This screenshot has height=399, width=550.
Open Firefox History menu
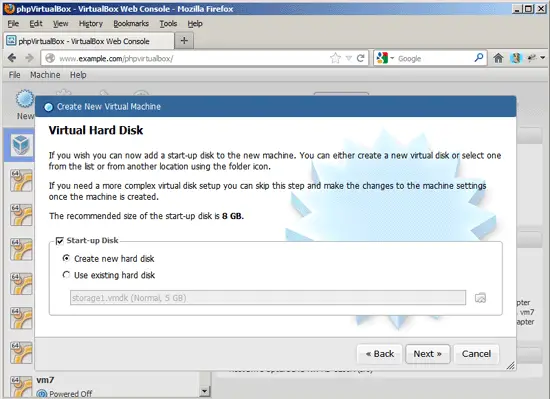[x=90, y=23]
